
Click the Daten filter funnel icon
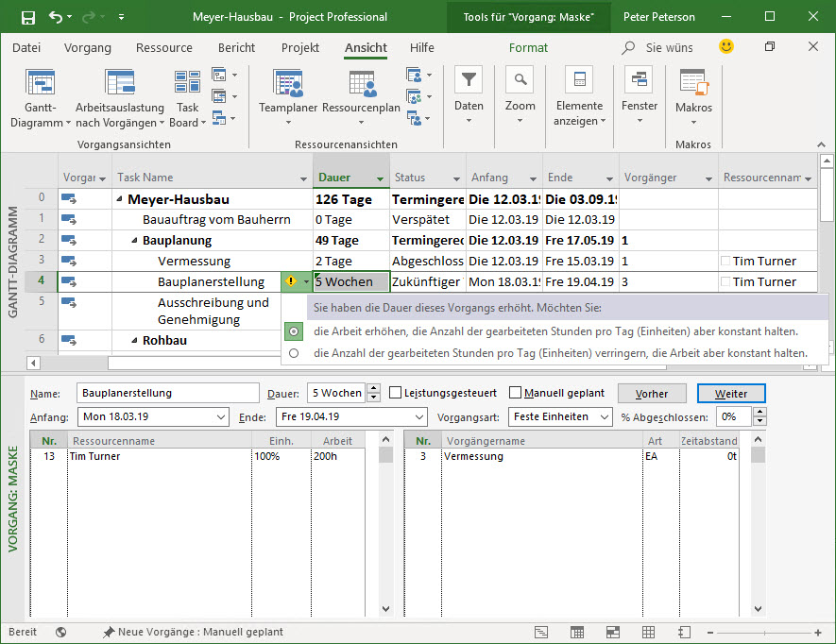pos(469,80)
